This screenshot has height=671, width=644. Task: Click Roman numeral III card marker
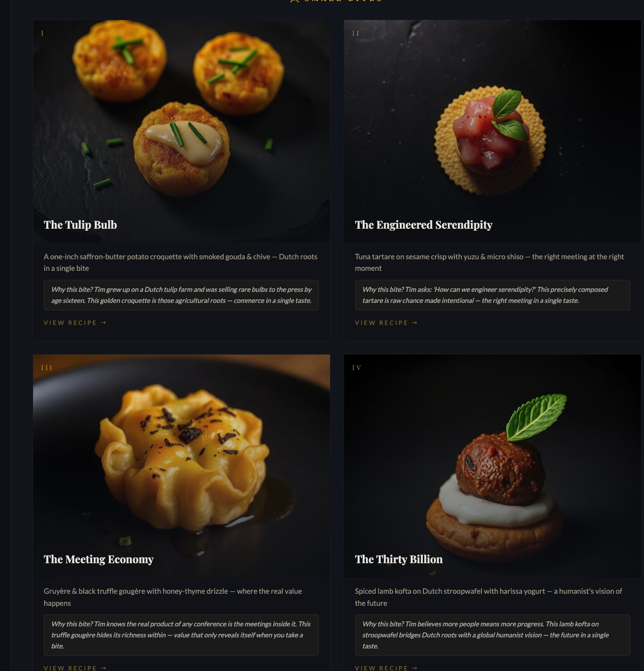point(47,368)
